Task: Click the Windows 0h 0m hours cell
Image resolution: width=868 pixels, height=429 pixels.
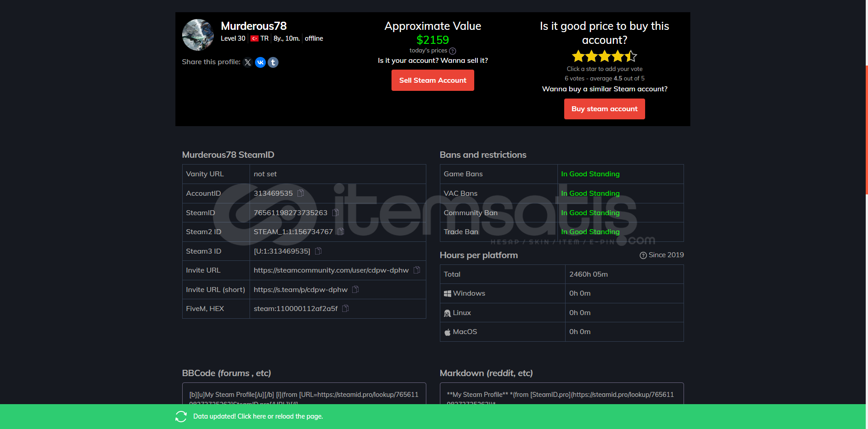Action: tap(624, 293)
